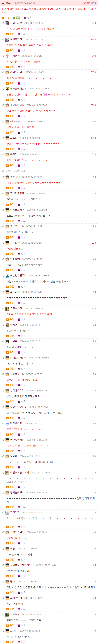This screenshot has width=98, height=644.
Task: Click 추천 under 윤장봉님's comment
Action: click(10, 385)
